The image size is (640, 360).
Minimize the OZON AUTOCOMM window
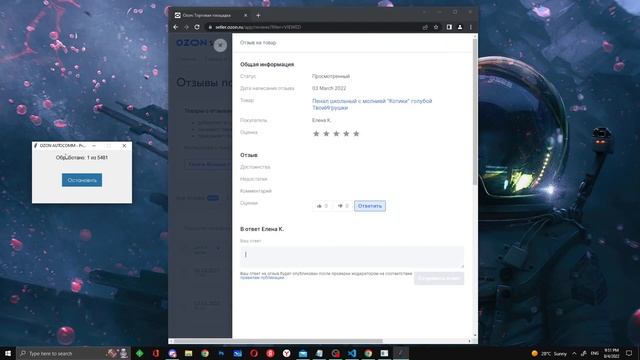(94, 145)
